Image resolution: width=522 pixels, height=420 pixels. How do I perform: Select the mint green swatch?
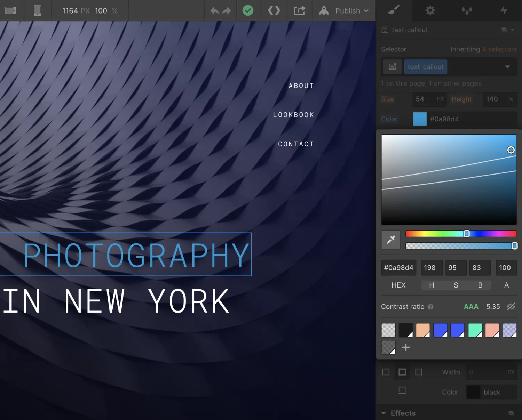point(475,330)
